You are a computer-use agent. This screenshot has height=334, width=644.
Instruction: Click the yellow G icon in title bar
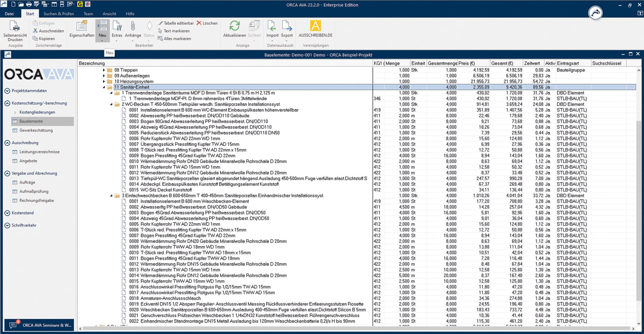coord(80,4)
